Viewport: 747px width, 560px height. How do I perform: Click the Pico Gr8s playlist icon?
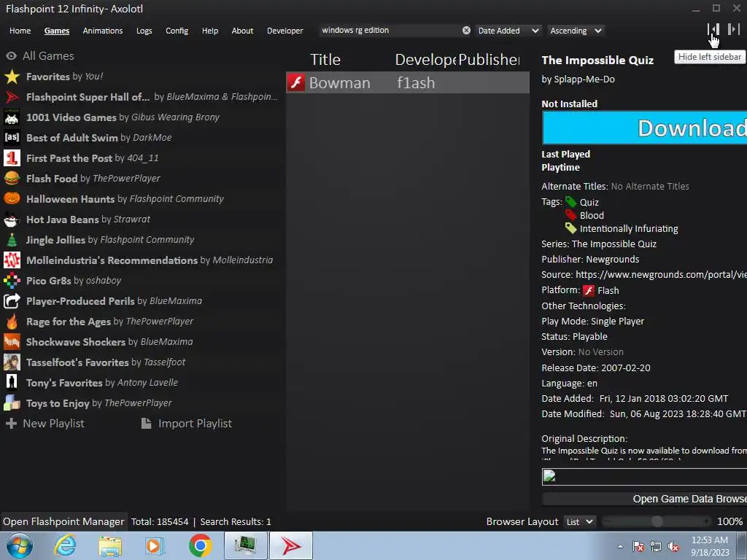coord(12,281)
